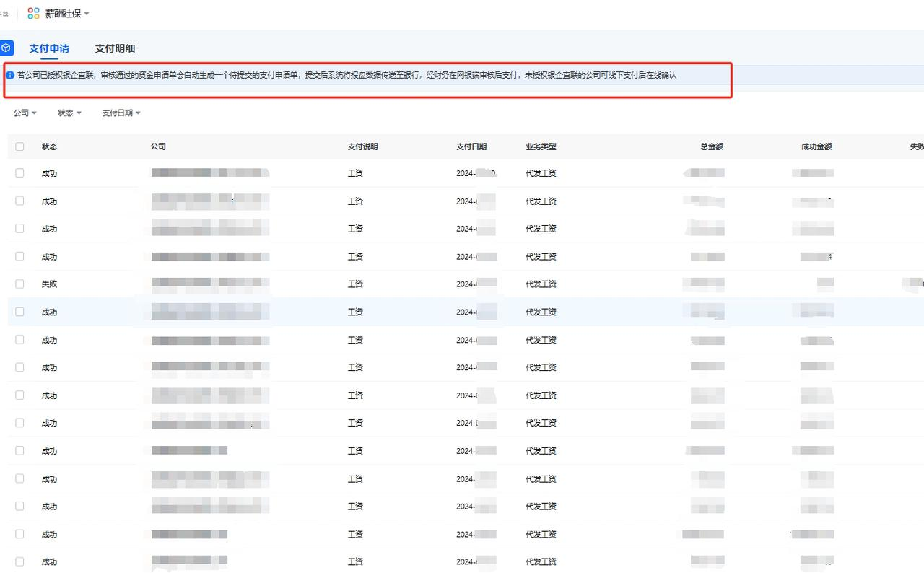The image size is (924, 573).
Task: Click 代发工资 in the 失败 row
Action: coord(541,284)
